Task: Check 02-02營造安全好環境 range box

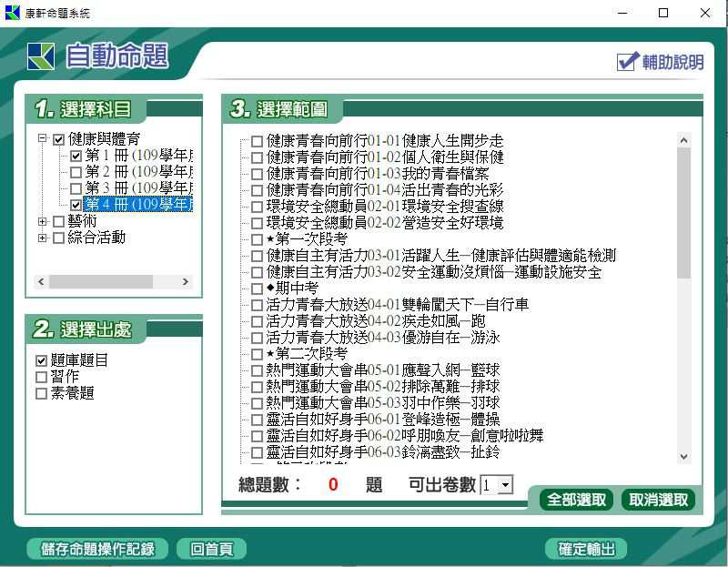Action: click(257, 223)
